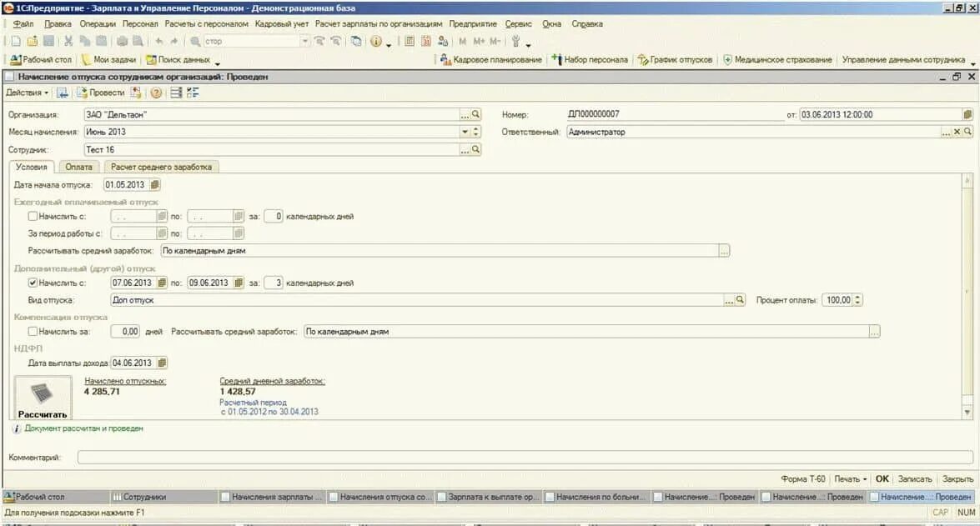Click the checklist structure icon in document toolbar
980x526 pixels.
tap(193, 93)
